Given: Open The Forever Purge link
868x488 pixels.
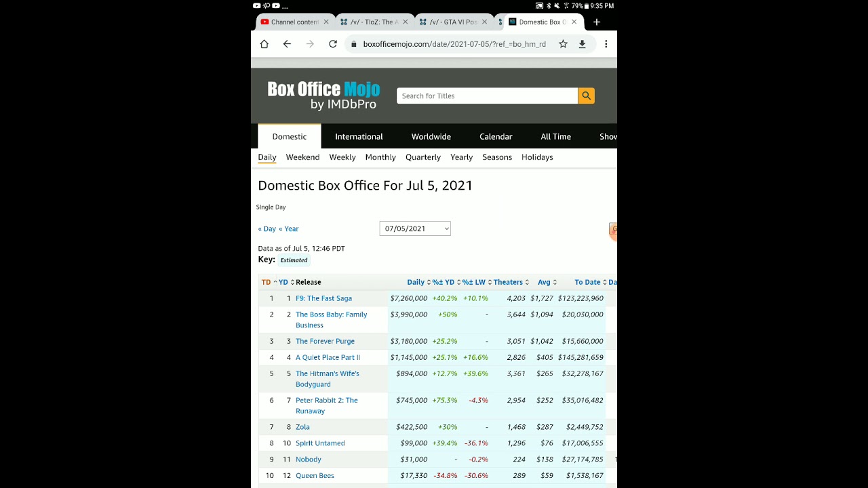Looking at the screenshot, I should coord(325,341).
